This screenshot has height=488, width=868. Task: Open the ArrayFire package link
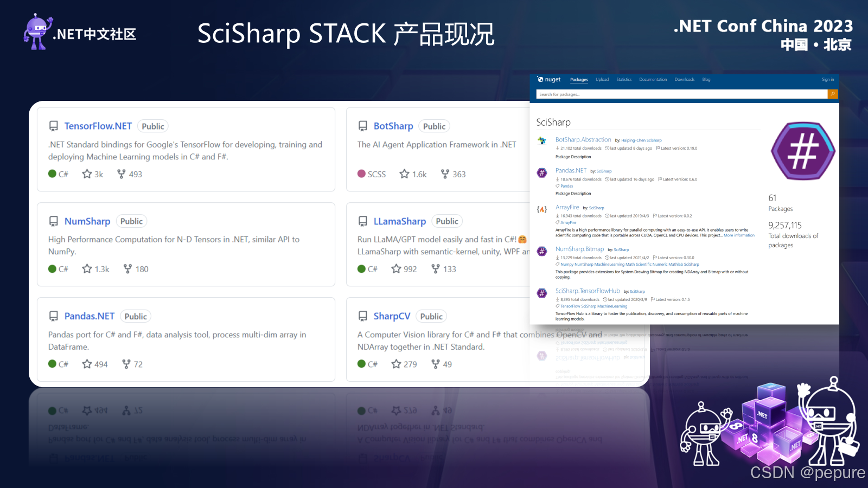(x=567, y=207)
